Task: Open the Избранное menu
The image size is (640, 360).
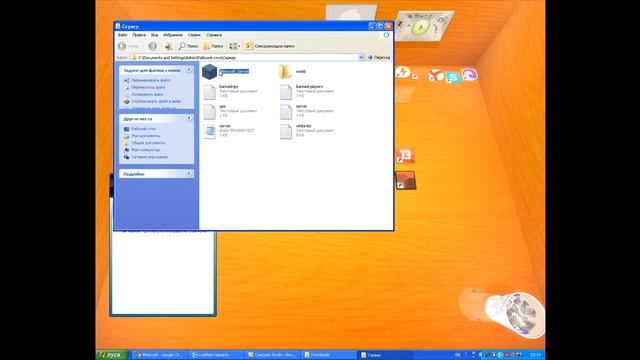Action: click(173, 35)
